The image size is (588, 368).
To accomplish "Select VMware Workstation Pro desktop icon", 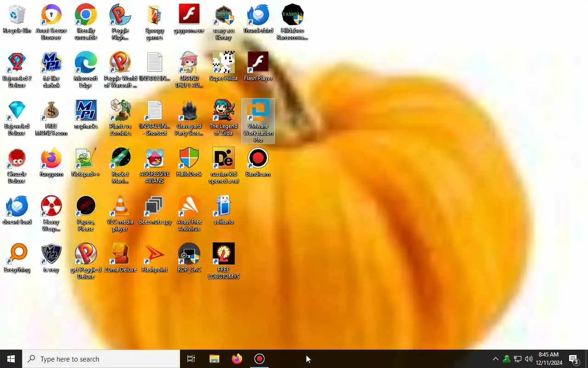I will [258, 121].
